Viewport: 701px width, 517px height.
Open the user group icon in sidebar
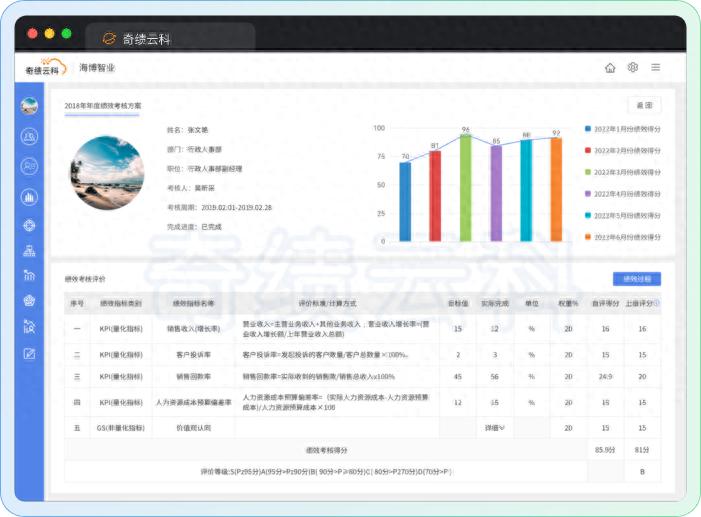29,136
